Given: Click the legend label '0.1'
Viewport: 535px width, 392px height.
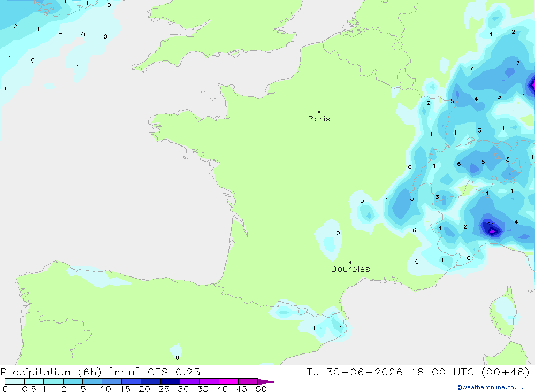Looking at the screenshot, I should 9,389.
